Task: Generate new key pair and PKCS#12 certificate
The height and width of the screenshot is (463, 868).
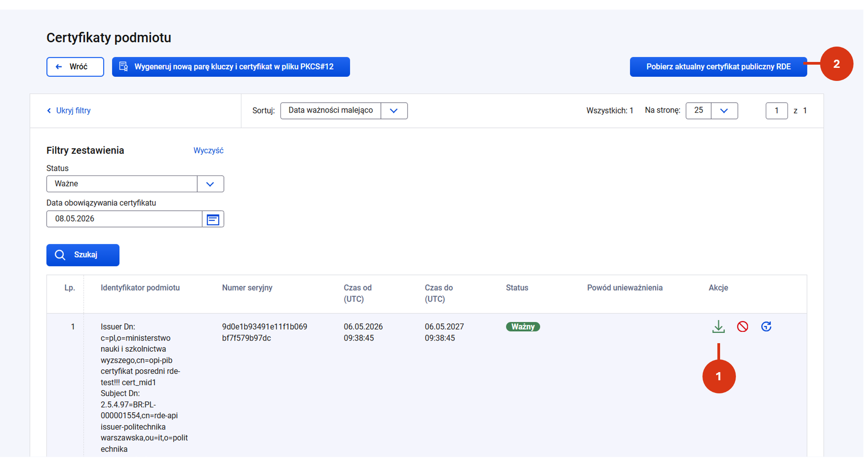Action: [x=231, y=67]
